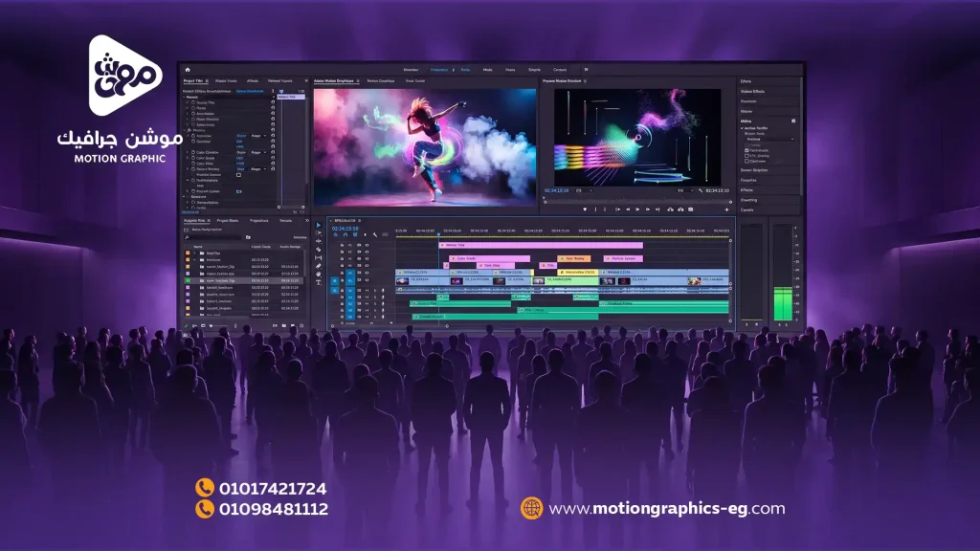Click the timeline playhead marker on ruler

(x=438, y=234)
